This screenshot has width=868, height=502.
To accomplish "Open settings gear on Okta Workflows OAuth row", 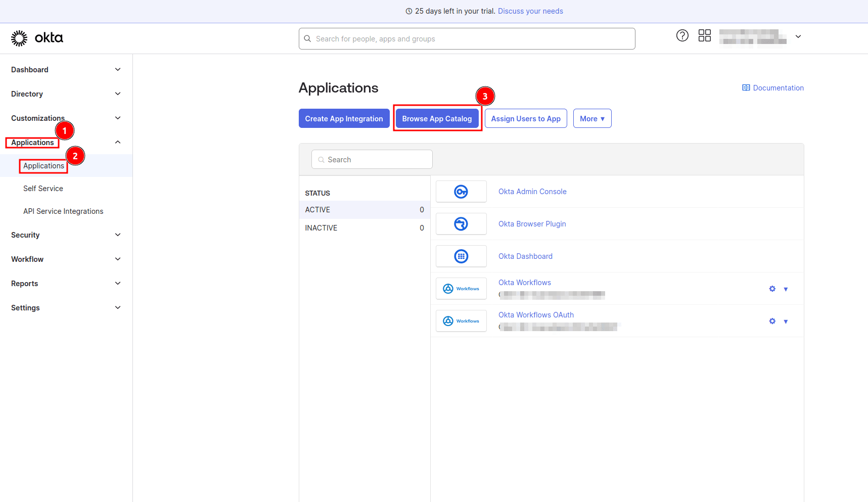I will click(772, 321).
